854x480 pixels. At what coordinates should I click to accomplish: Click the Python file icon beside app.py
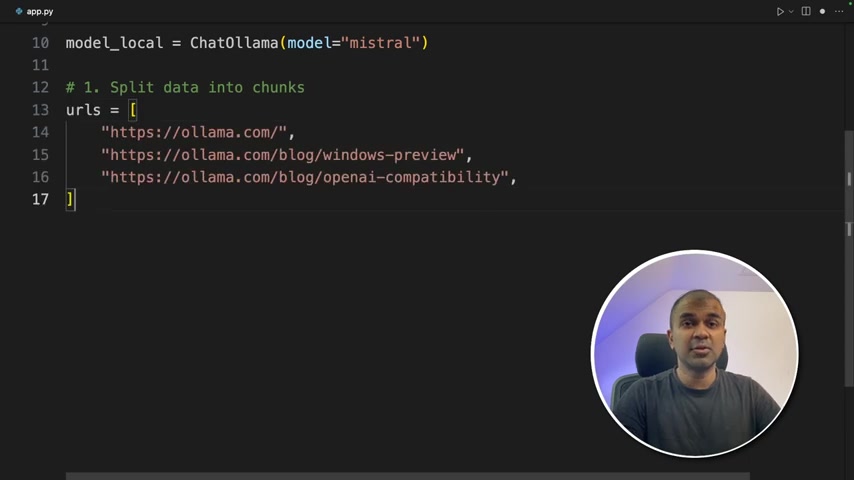[x=19, y=11]
